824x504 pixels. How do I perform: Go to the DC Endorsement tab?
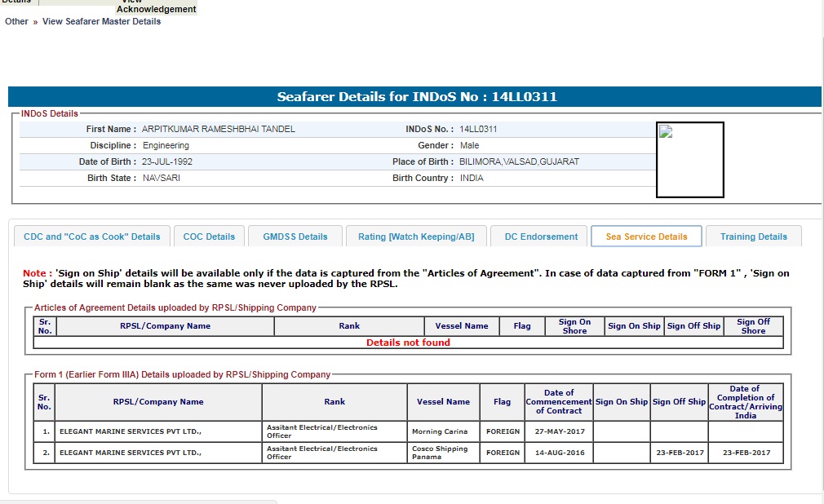pos(541,237)
